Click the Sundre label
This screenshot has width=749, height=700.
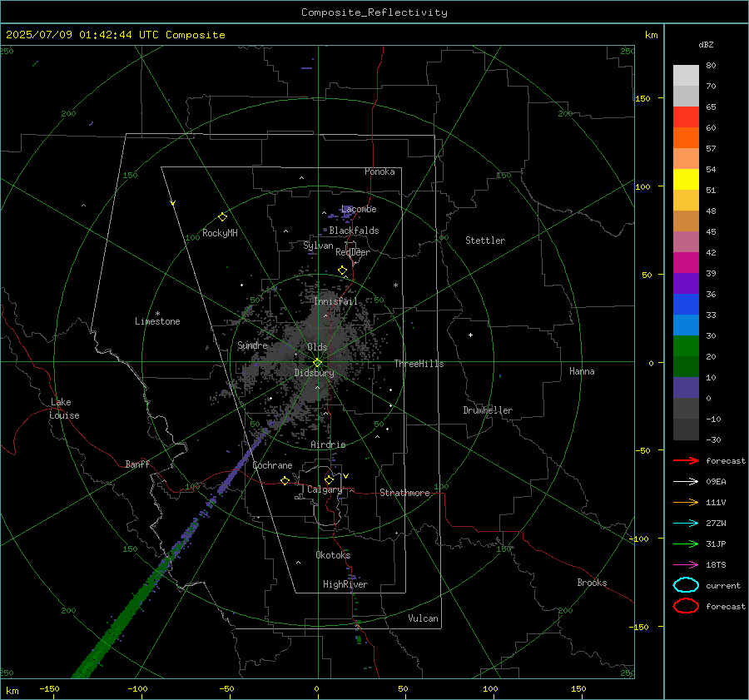pos(252,345)
